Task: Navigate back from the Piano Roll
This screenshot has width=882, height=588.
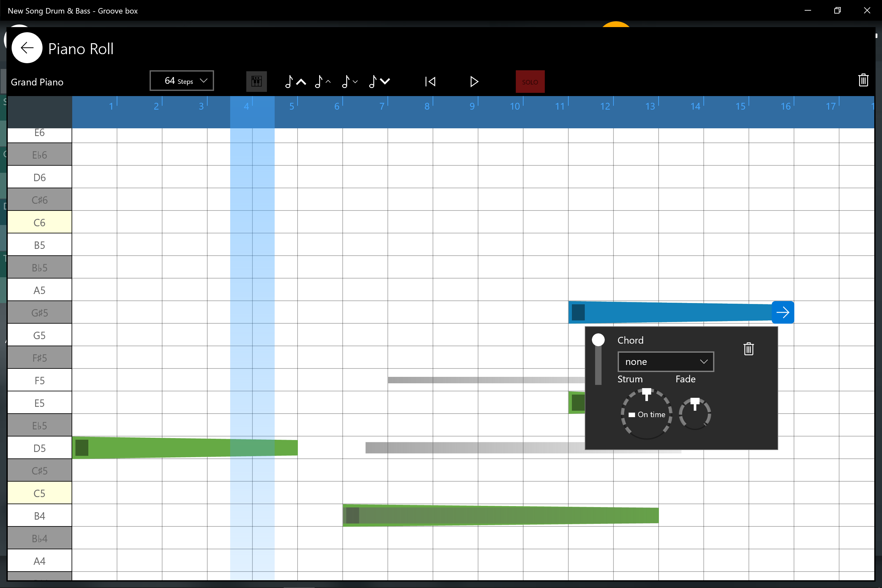Action: tap(27, 48)
